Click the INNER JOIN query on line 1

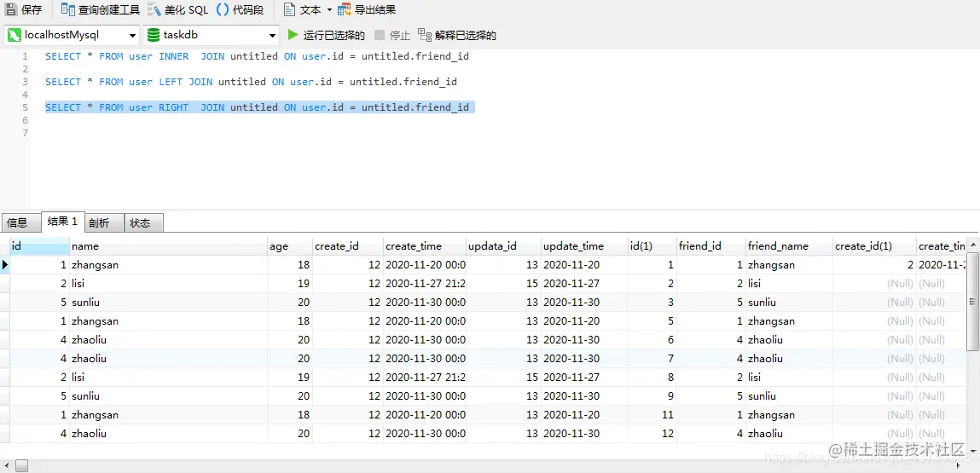[x=257, y=56]
